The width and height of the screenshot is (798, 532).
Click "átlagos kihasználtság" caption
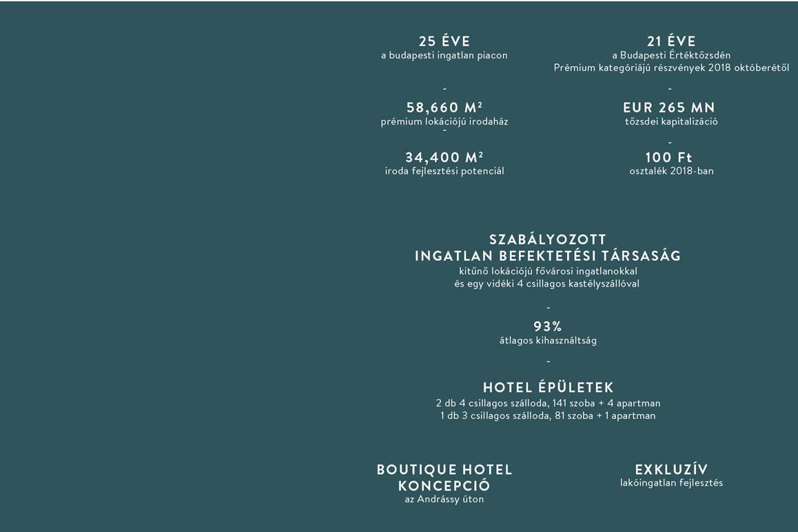click(548, 340)
